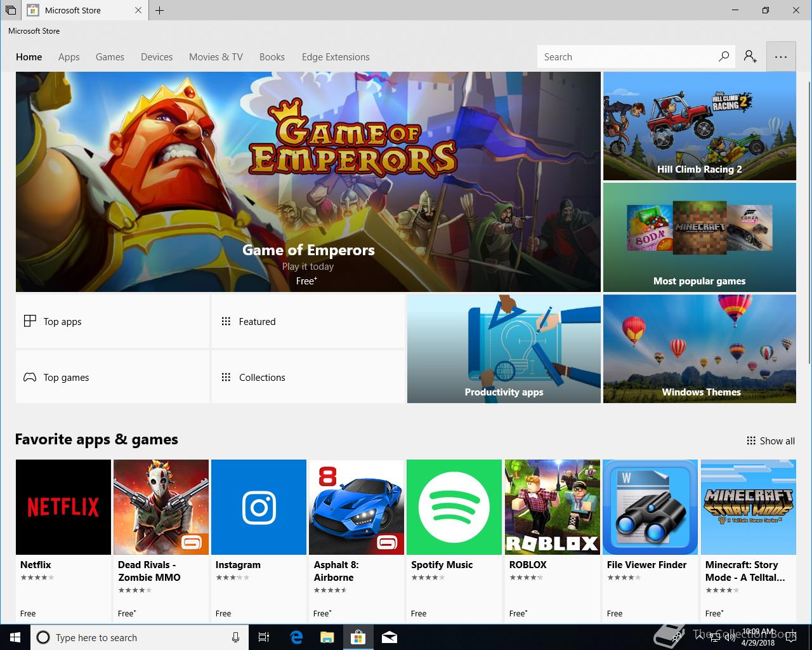Screen dimensions: 812x650
Task: Open the user account sign-in icon
Action: pyautogui.click(x=750, y=56)
